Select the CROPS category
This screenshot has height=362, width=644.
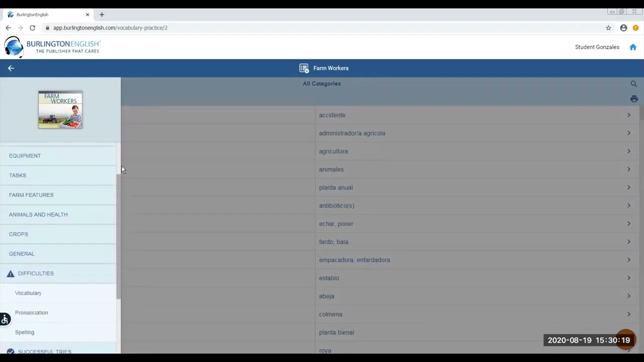click(58, 234)
